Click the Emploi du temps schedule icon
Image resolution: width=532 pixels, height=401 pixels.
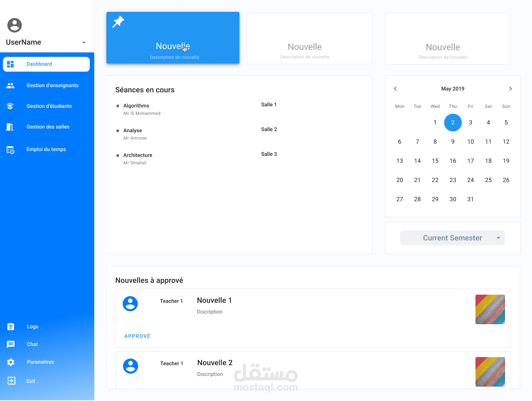(10, 150)
